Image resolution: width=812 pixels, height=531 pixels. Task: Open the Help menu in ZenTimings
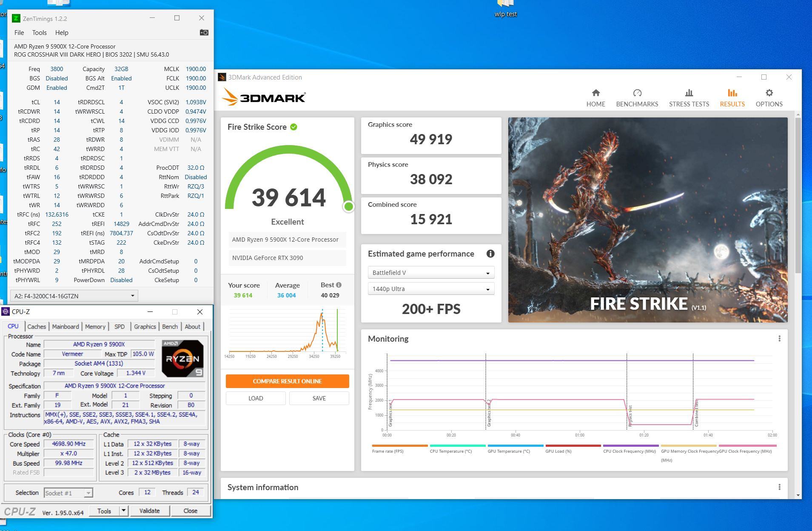(62, 33)
